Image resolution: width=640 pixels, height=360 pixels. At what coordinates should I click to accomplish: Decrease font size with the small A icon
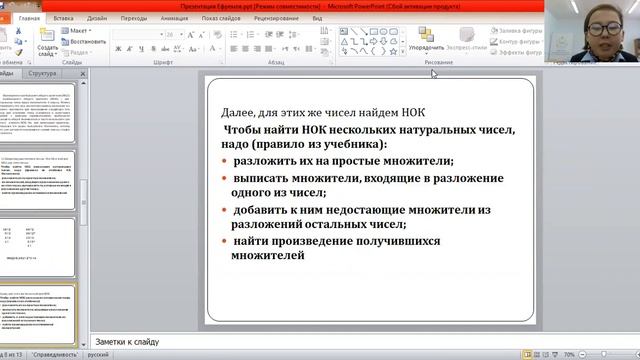[x=201, y=35]
